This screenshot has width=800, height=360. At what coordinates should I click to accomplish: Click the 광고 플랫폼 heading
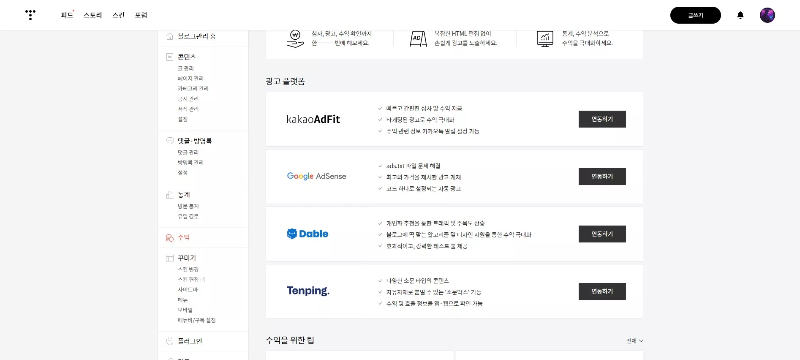(285, 82)
